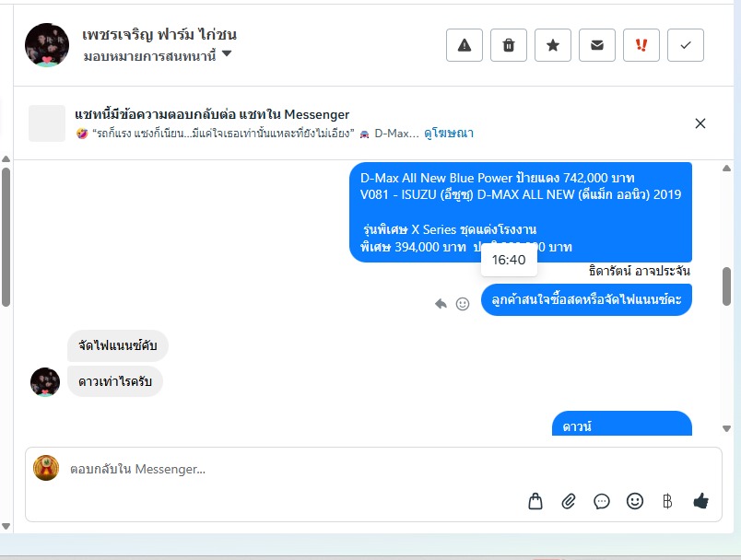The image size is (741, 560).
Task: Delete conversation using trash icon
Action: point(509,45)
